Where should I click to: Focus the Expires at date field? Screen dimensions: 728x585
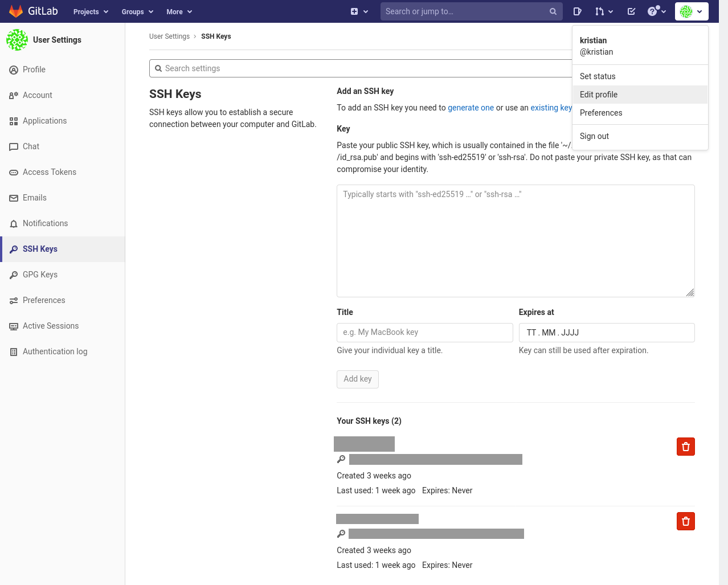coord(606,333)
